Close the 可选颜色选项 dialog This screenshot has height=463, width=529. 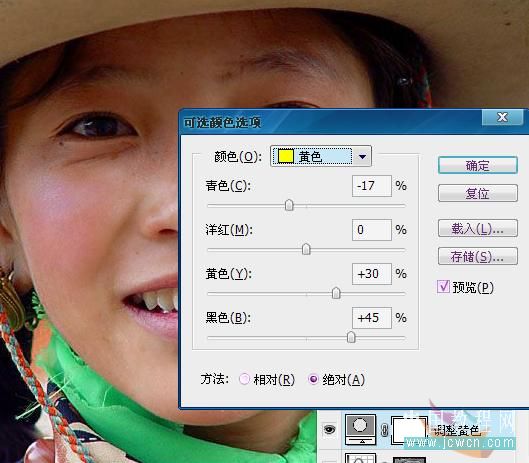click(x=503, y=117)
